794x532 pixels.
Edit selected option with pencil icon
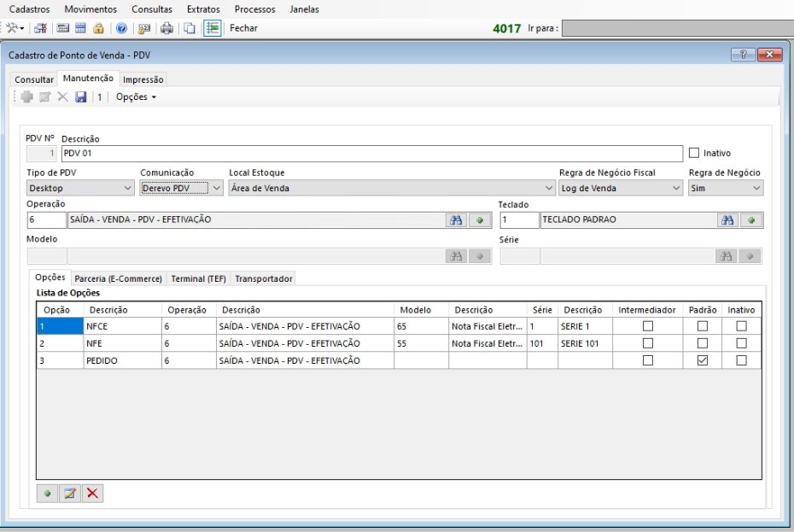tap(70, 493)
